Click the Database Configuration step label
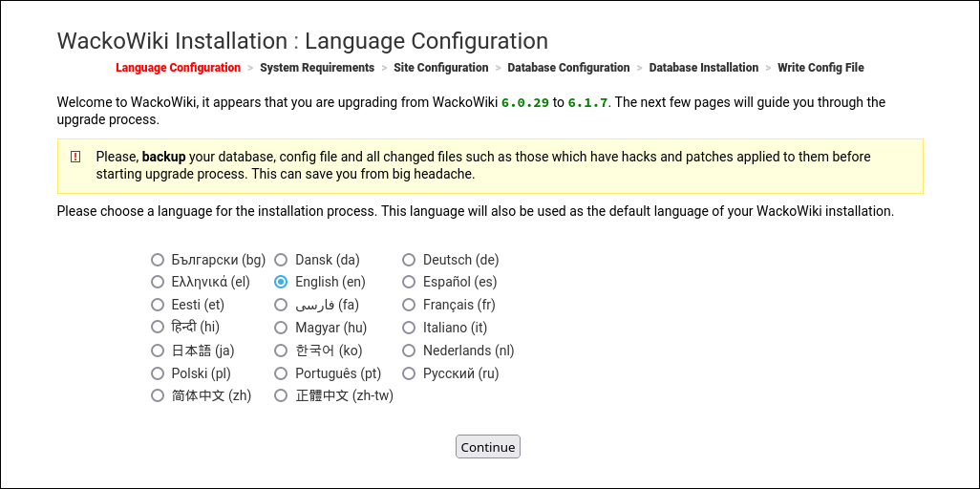The height and width of the screenshot is (489, 980). click(568, 68)
